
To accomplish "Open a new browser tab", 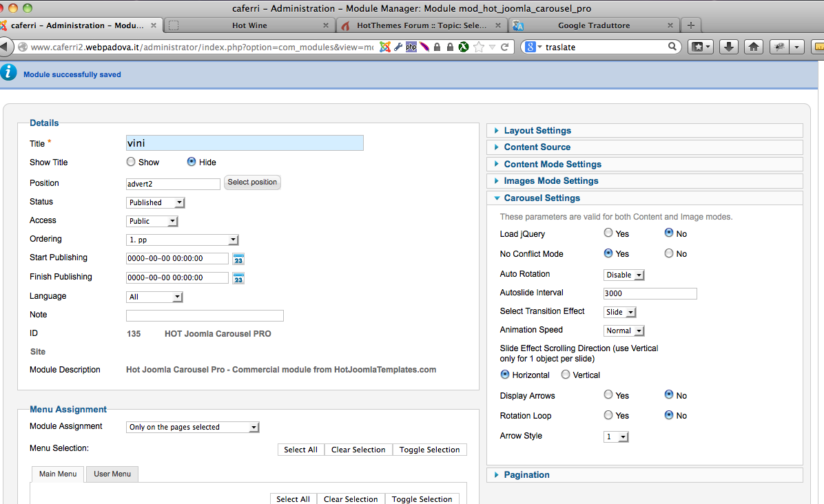I will (691, 25).
